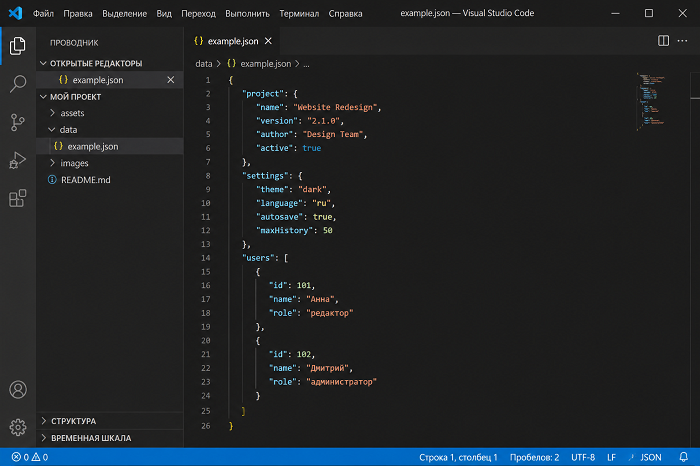The height and width of the screenshot is (466, 700).
Task: Open the Run and Debug view
Action: [x=17, y=160]
